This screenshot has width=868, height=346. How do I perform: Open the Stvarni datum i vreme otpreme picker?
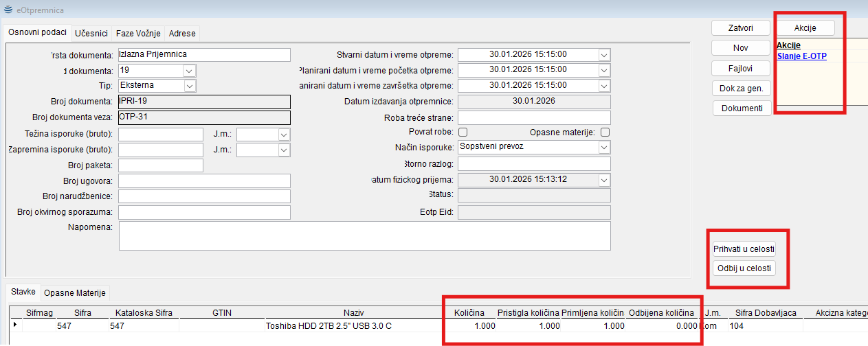(603, 55)
